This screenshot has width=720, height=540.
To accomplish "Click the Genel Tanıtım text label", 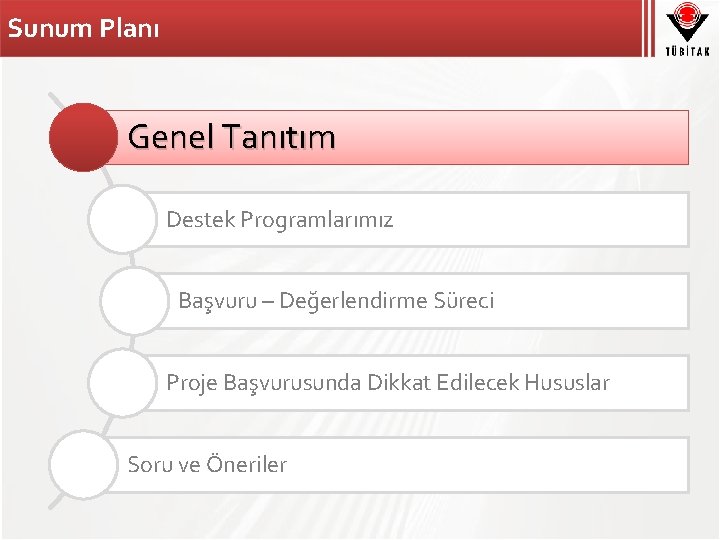I will click(x=231, y=137).
